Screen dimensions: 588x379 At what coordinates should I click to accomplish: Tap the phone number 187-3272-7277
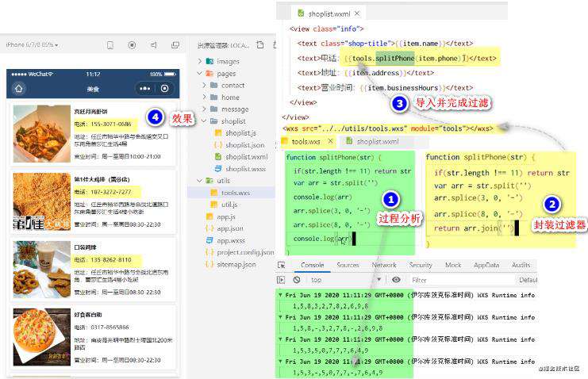pyautogui.click(x=111, y=192)
